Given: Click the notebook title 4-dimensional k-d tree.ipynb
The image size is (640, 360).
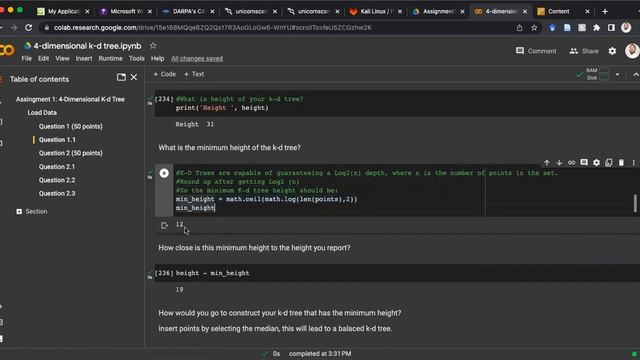Looking at the screenshot, I should [x=87, y=46].
